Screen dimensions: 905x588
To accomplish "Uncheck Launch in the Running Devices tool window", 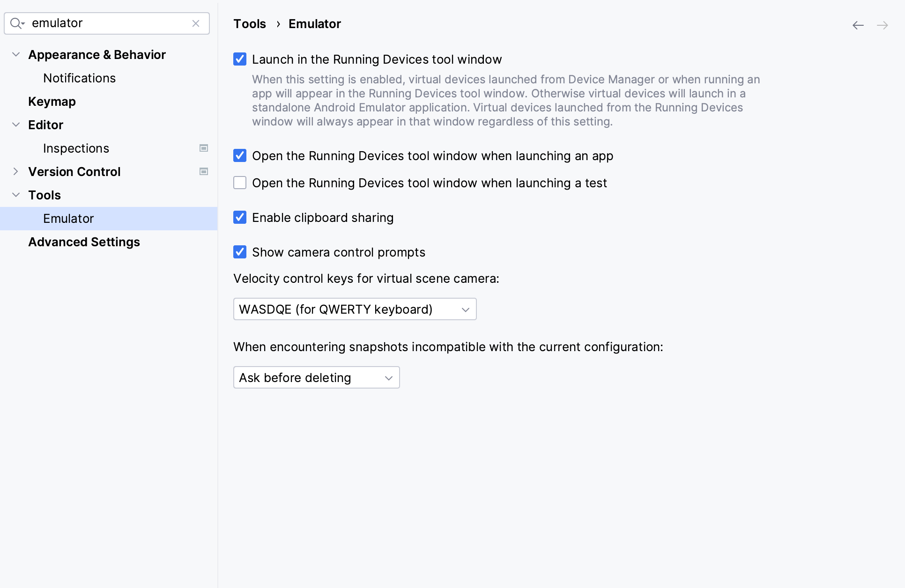I will pyautogui.click(x=240, y=59).
